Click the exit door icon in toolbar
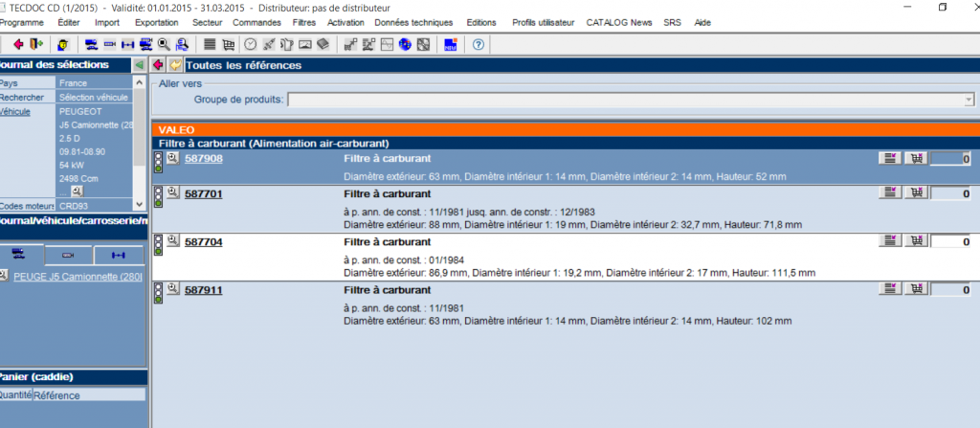 point(35,44)
